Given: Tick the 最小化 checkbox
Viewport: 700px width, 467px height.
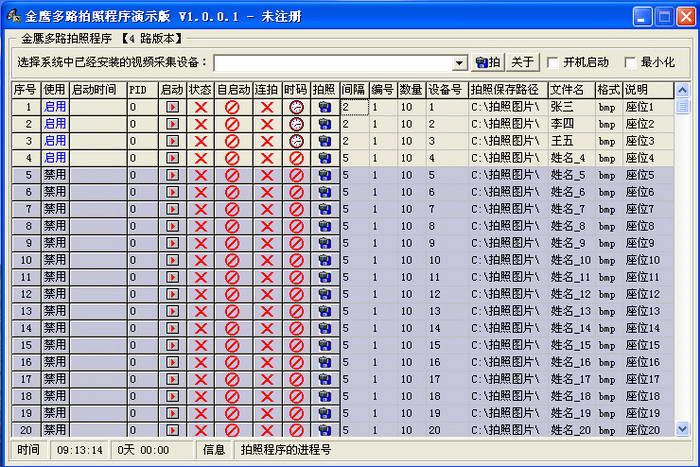Looking at the screenshot, I should pos(630,63).
